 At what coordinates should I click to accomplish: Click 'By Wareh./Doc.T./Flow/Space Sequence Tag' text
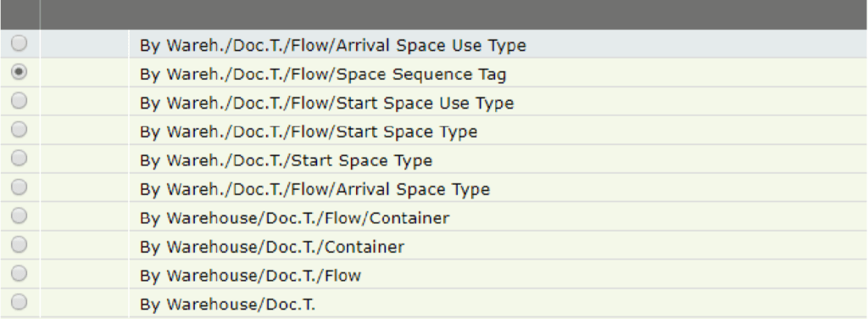323,74
